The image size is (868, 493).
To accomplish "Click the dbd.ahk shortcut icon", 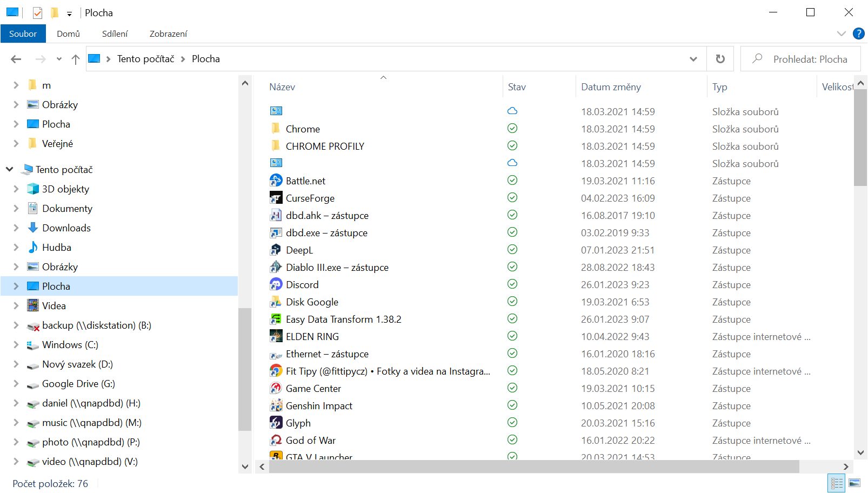I will [276, 215].
